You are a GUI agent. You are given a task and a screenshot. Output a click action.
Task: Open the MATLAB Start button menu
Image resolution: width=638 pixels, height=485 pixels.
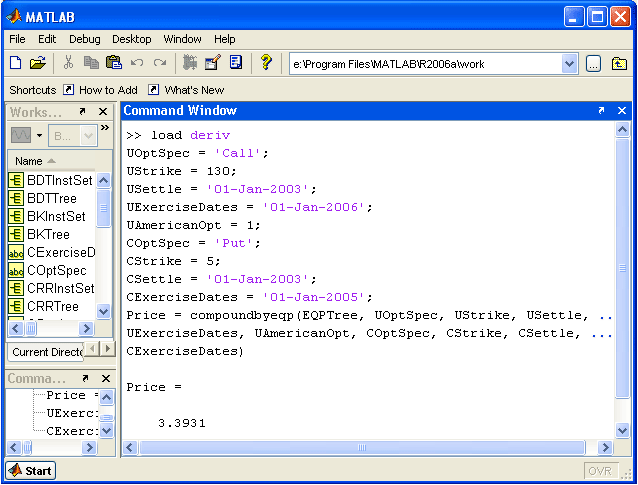point(31,471)
